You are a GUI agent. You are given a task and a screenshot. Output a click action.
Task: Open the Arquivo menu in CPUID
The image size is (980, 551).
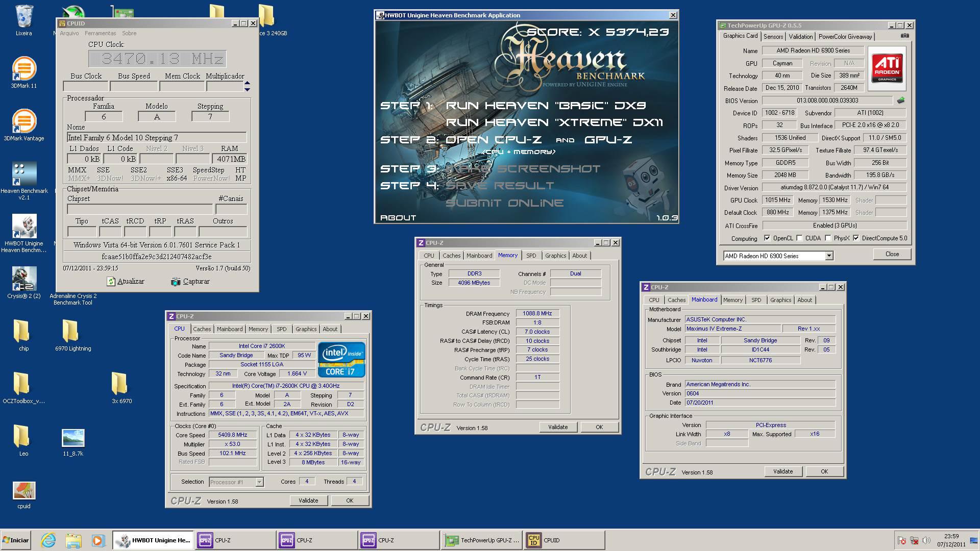click(69, 33)
